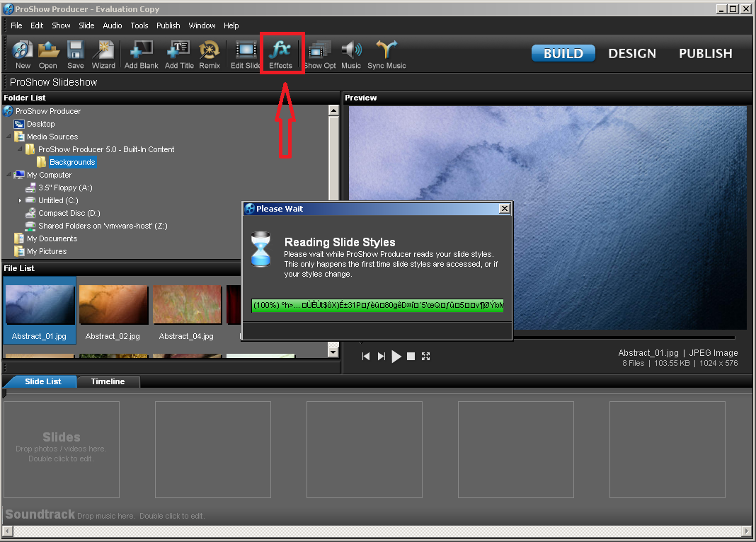
Task: Click the Sync Music icon
Action: coord(386,54)
